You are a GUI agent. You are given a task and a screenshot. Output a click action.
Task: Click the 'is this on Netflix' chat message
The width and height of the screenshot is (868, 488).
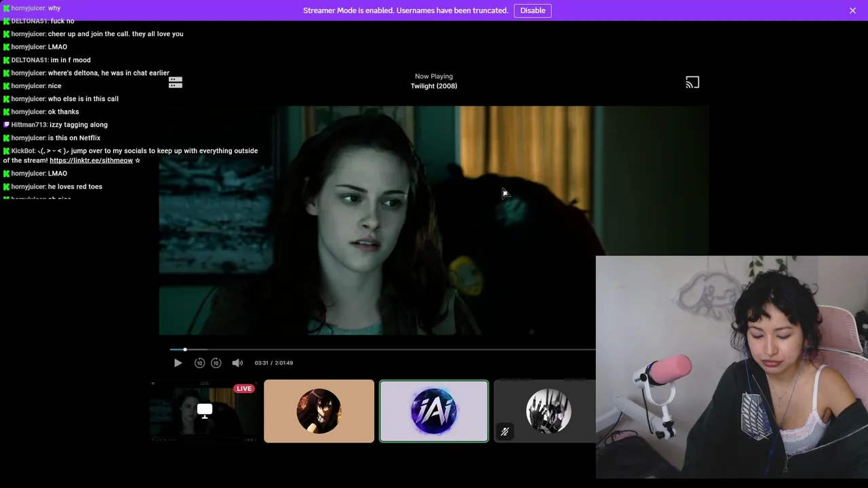(x=74, y=138)
